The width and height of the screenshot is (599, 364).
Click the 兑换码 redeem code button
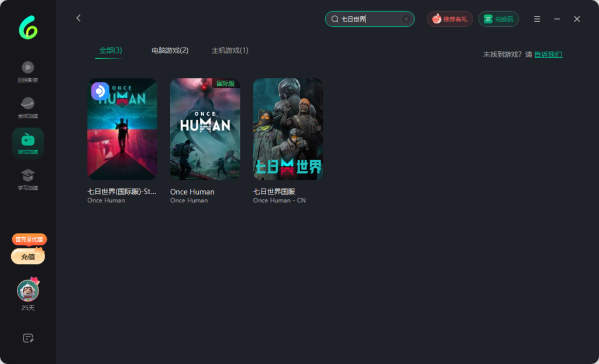tap(498, 19)
